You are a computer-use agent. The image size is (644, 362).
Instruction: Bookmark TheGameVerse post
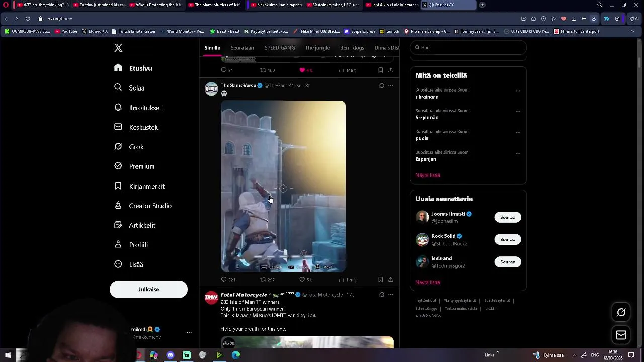point(381,280)
